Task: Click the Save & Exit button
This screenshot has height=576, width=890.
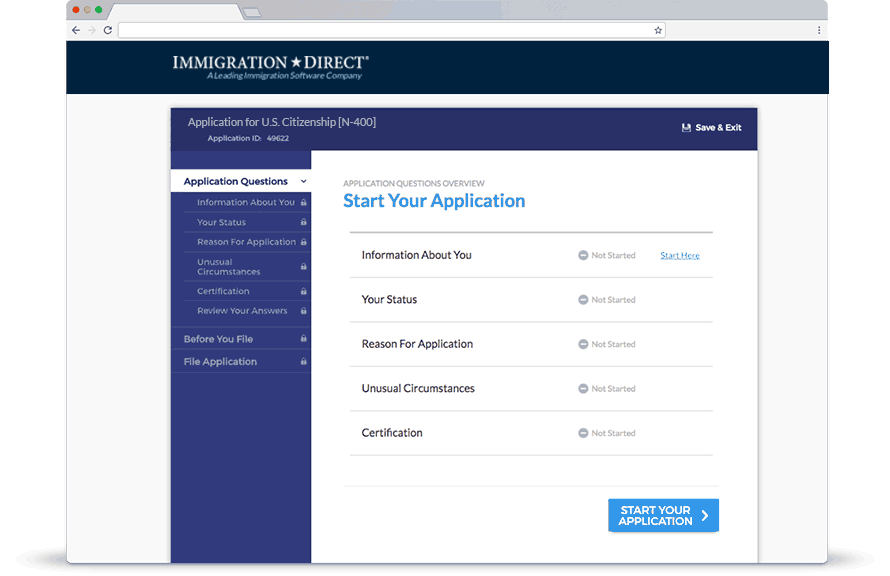Action: [711, 128]
